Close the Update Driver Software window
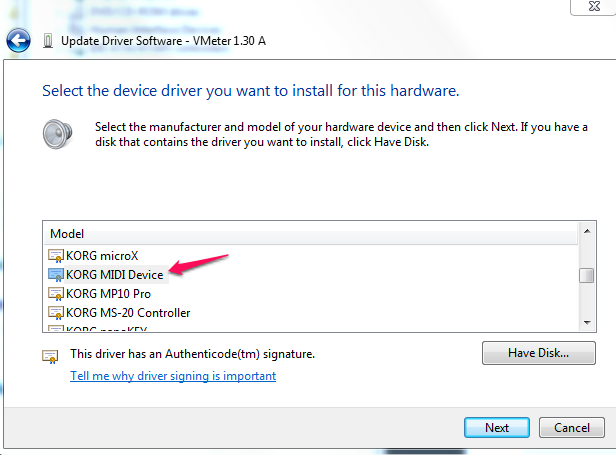Viewport: 616px width, 455px height. 594,6
